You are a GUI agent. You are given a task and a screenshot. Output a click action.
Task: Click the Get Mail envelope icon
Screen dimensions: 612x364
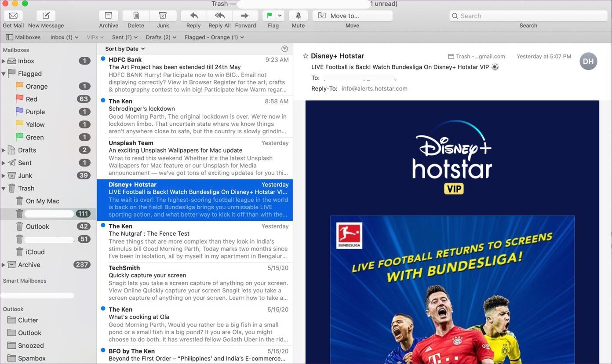click(x=13, y=16)
